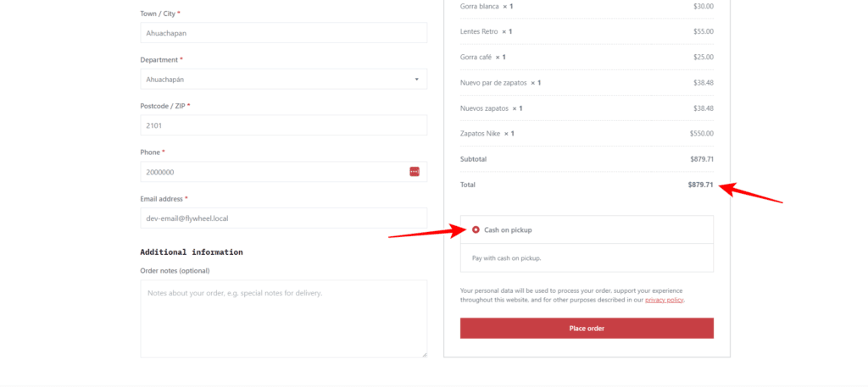This screenshot has width=868, height=387.
Task: Open the privacy policy link
Action: click(665, 301)
